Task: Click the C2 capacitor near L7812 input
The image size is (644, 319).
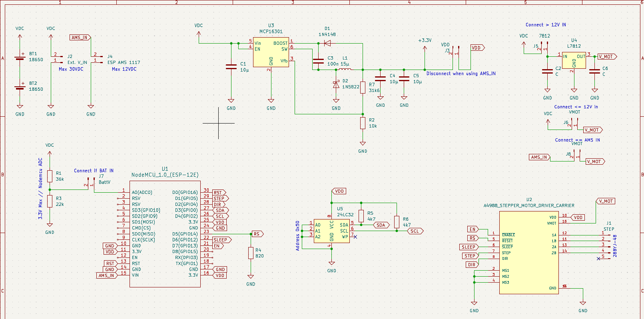Action: (547, 72)
